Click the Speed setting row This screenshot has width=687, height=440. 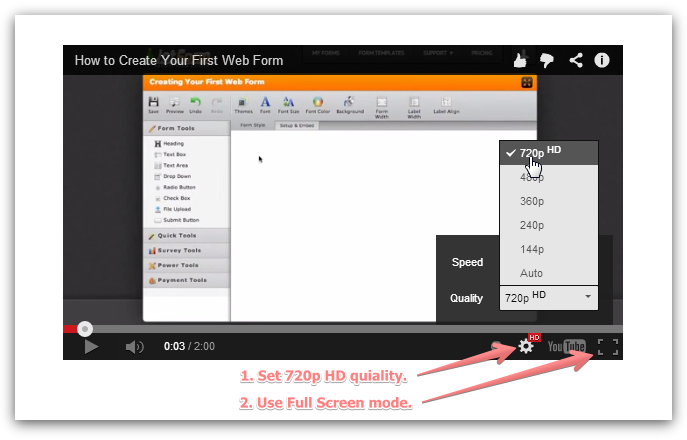468,262
